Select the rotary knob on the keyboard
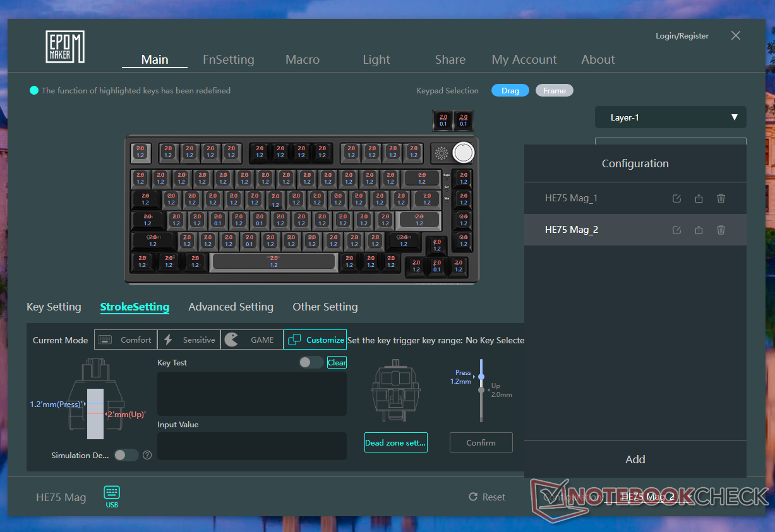775x532 pixels. click(x=463, y=153)
